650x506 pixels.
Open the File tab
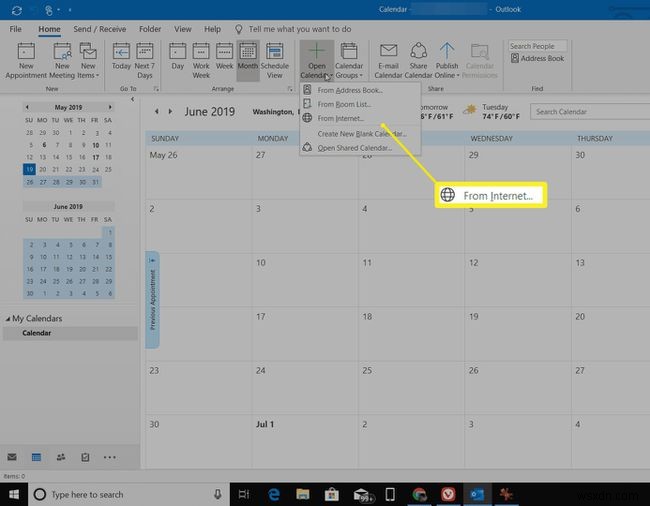pos(15,29)
